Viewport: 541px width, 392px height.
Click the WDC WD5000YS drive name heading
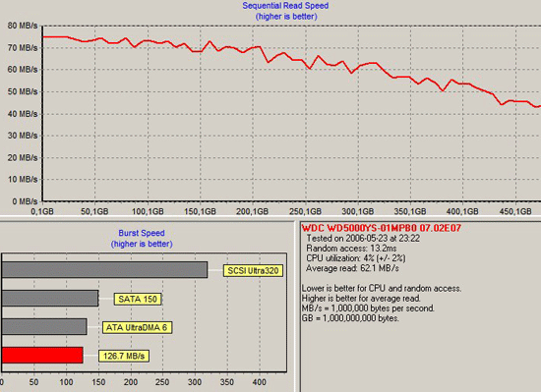point(382,228)
